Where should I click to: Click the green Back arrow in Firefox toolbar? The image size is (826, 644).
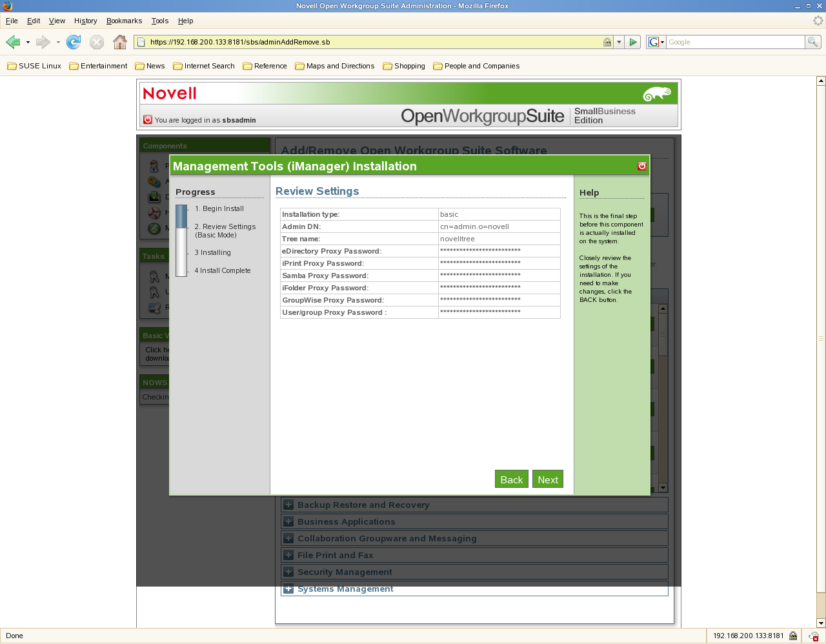click(13, 42)
